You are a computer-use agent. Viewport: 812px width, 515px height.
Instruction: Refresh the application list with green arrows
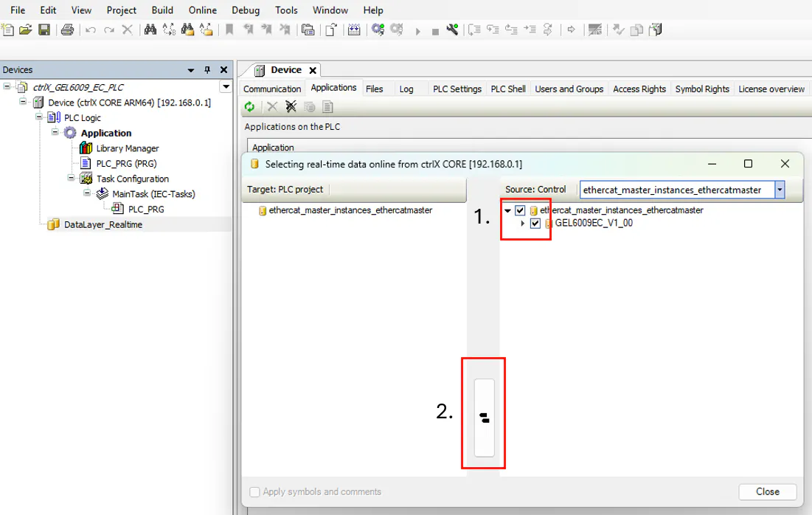click(x=250, y=107)
